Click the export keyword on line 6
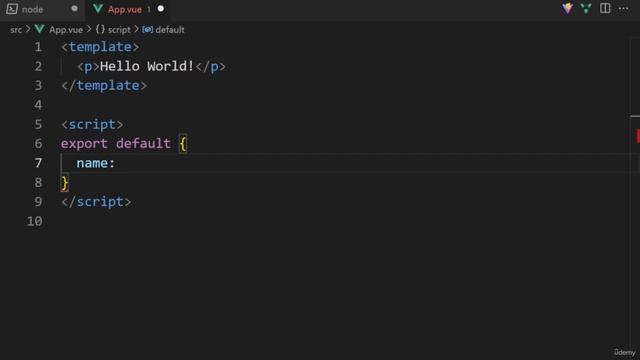The width and height of the screenshot is (640, 360). 84,144
